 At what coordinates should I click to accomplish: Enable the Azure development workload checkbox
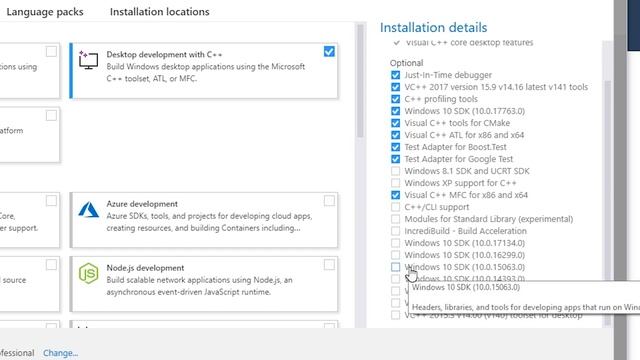tap(329, 201)
